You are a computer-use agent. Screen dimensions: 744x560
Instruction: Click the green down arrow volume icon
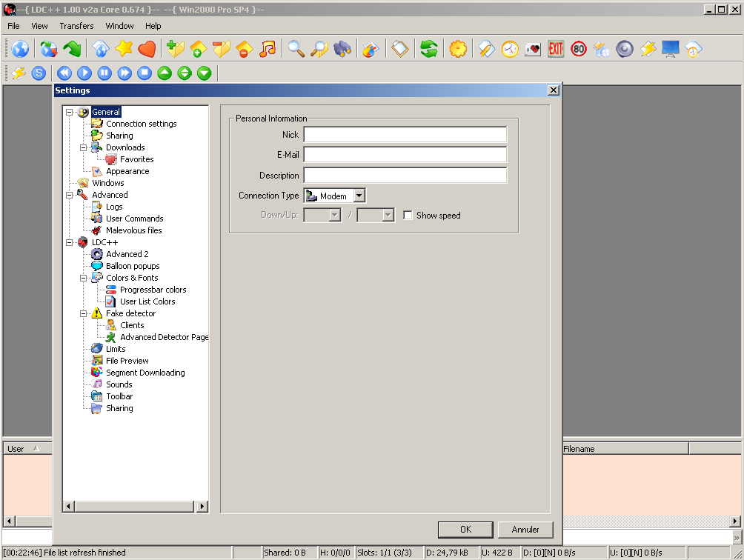204,73
